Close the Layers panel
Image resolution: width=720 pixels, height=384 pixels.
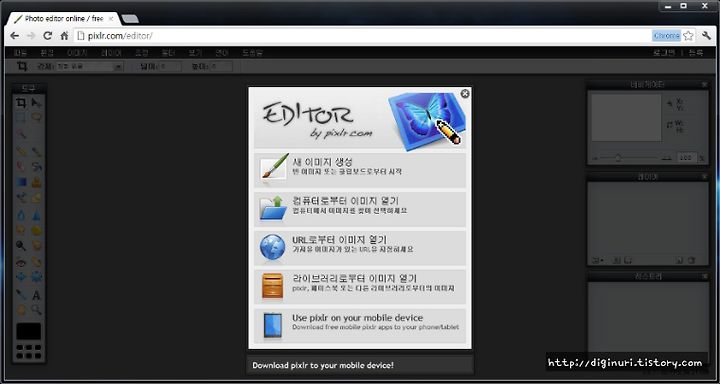[x=704, y=177]
